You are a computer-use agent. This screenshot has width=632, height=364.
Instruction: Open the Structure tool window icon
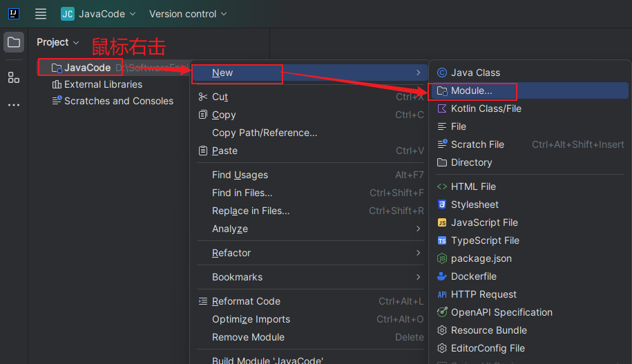[x=14, y=77]
